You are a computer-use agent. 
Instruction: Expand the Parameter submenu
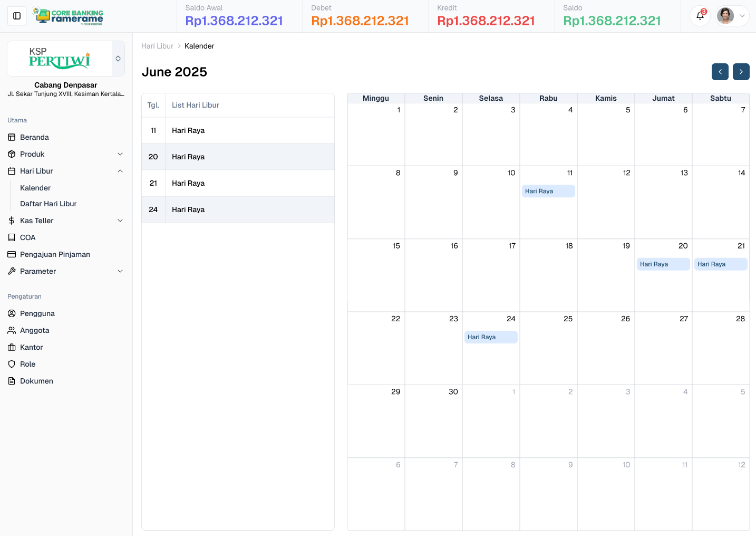[x=120, y=271]
